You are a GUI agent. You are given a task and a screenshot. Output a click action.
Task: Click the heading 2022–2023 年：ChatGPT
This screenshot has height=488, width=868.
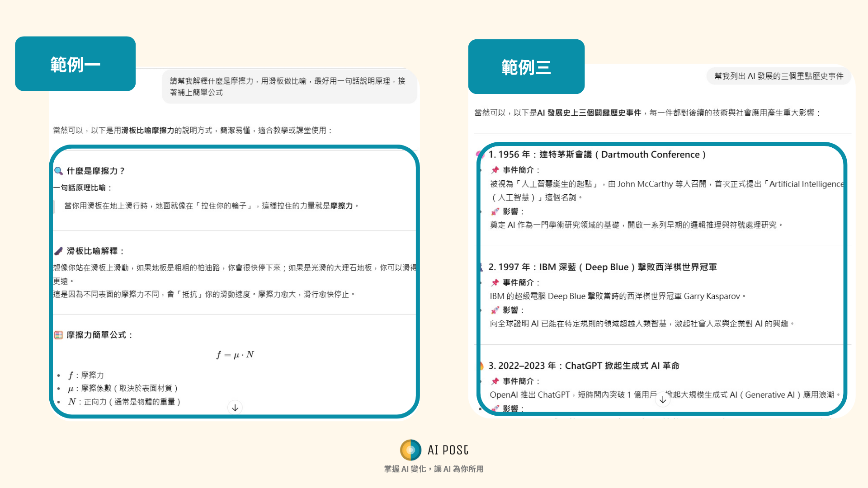584,366
